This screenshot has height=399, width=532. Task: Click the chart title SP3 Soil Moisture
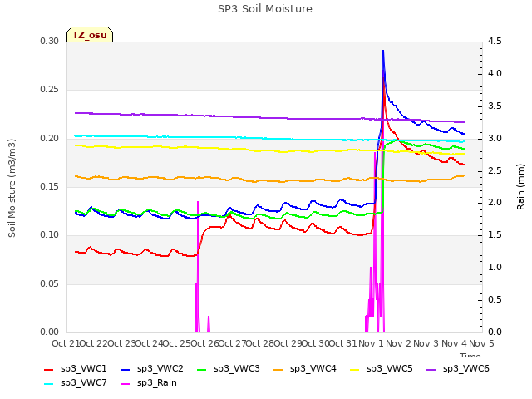click(x=265, y=9)
